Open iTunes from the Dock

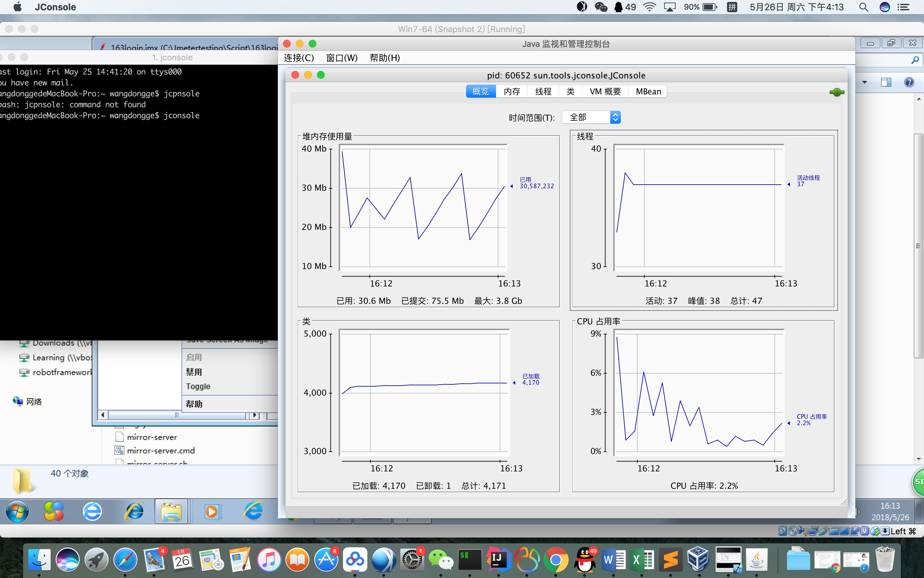click(269, 560)
